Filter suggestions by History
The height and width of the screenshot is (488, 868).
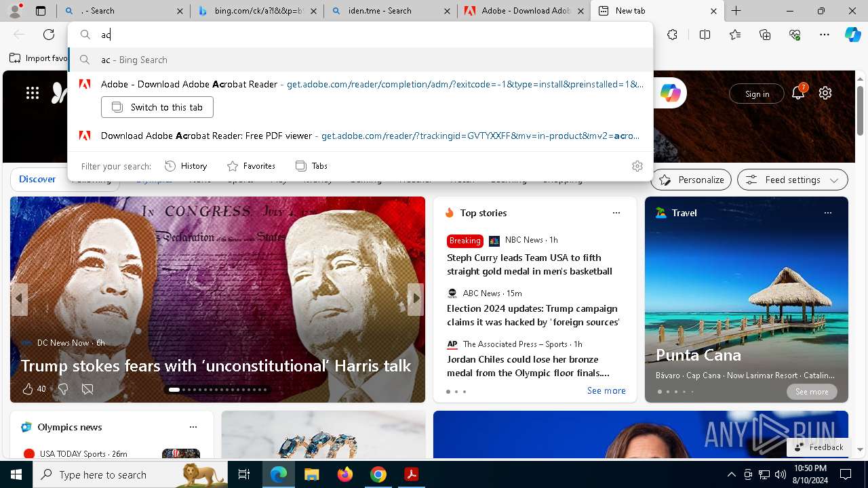(x=186, y=166)
